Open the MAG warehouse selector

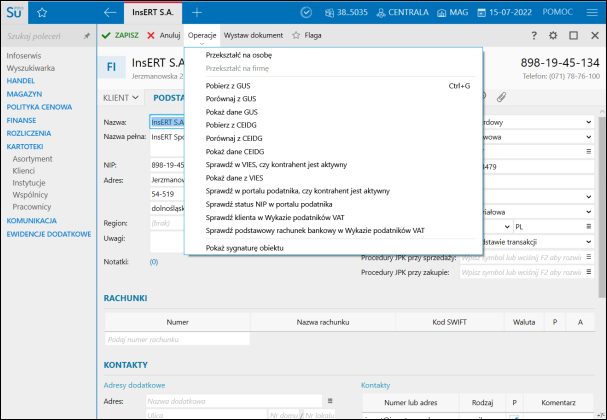coord(453,13)
